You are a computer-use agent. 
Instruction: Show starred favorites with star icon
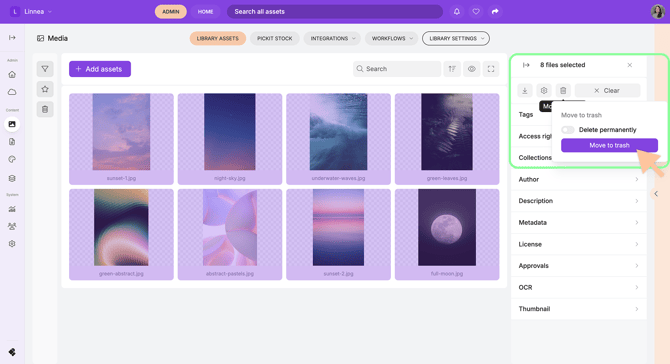pos(45,89)
